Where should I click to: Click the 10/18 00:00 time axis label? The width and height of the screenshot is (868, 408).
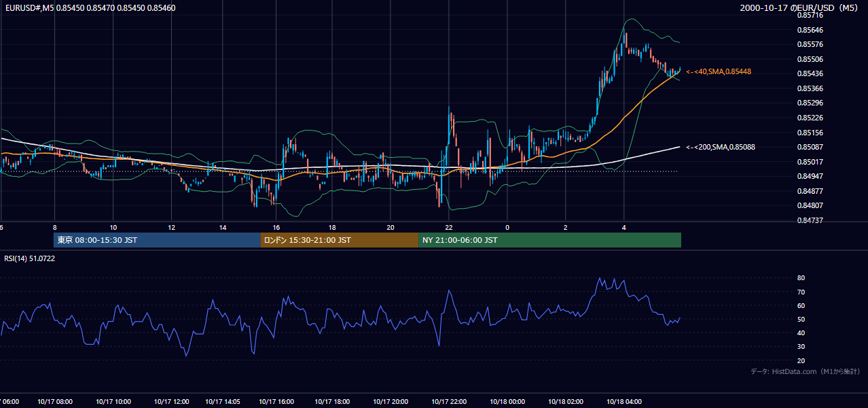pyautogui.click(x=507, y=401)
